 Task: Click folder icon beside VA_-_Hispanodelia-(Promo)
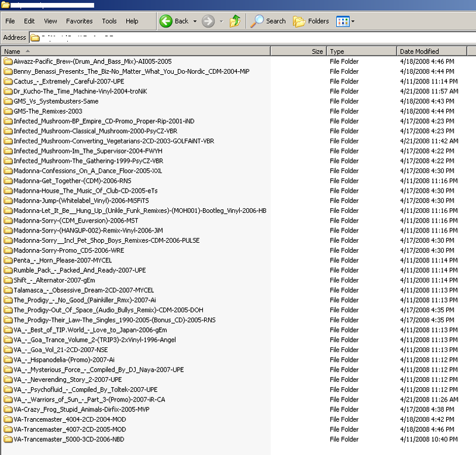(8, 360)
